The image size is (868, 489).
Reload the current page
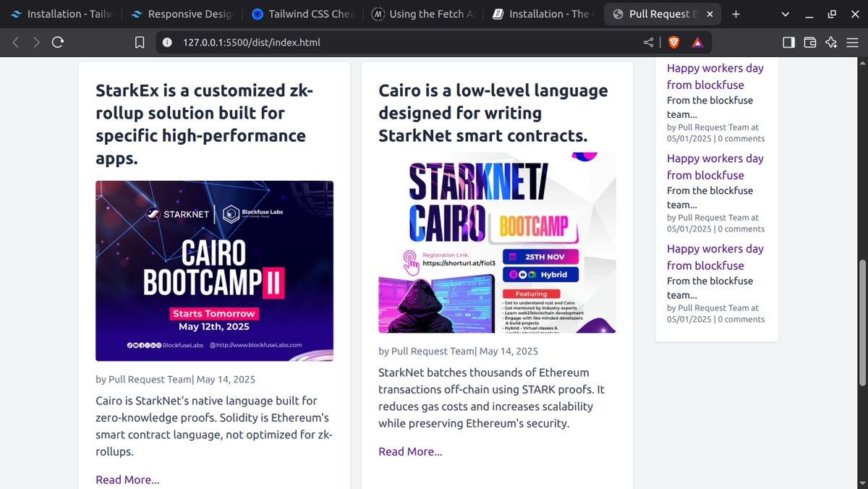click(58, 43)
